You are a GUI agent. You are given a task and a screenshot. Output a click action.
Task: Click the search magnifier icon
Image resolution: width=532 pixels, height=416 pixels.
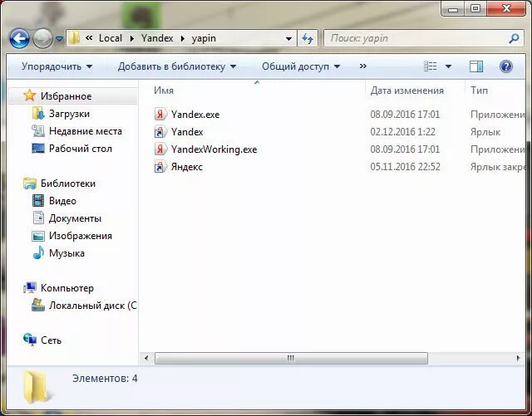(514, 38)
